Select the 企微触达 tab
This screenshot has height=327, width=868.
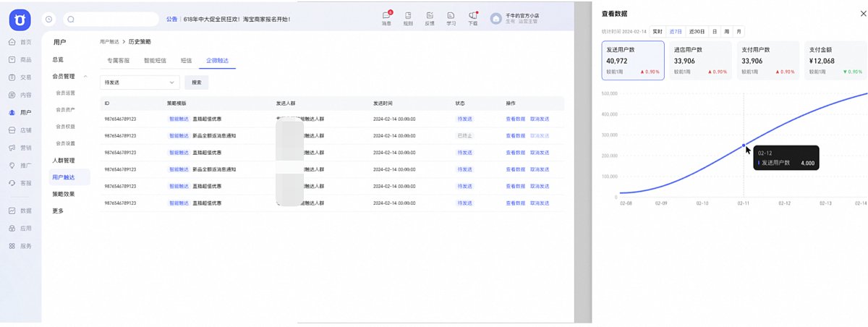tap(217, 61)
